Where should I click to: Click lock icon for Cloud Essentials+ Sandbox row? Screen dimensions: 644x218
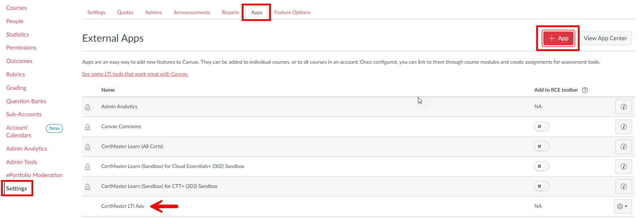pyautogui.click(x=88, y=167)
